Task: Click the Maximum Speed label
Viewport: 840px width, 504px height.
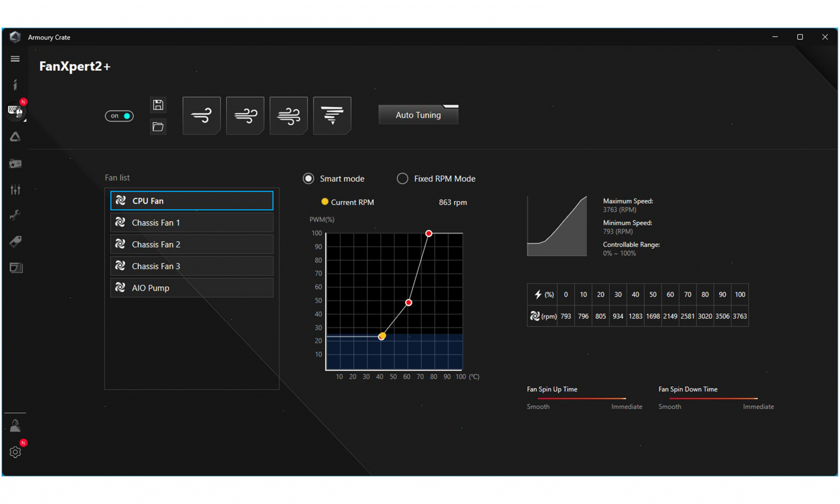Action: coord(628,201)
